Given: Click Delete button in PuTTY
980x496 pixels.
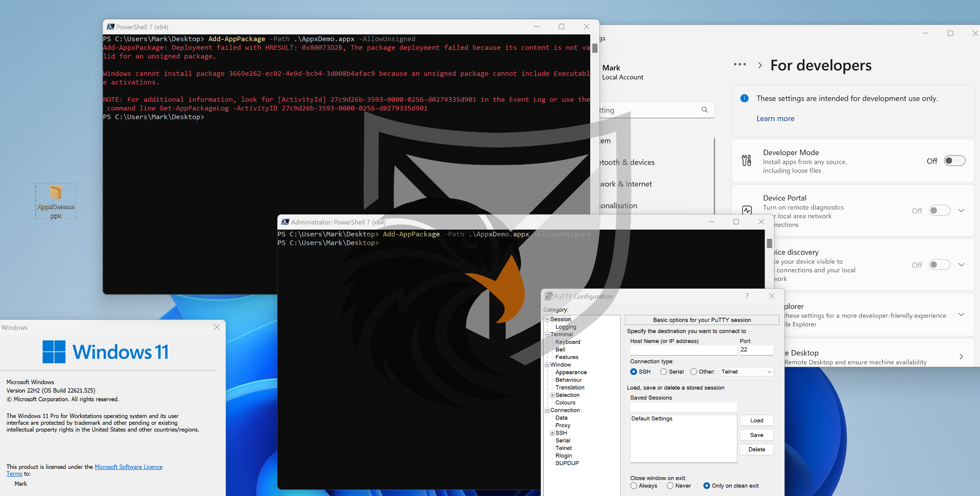Looking at the screenshot, I should (756, 449).
